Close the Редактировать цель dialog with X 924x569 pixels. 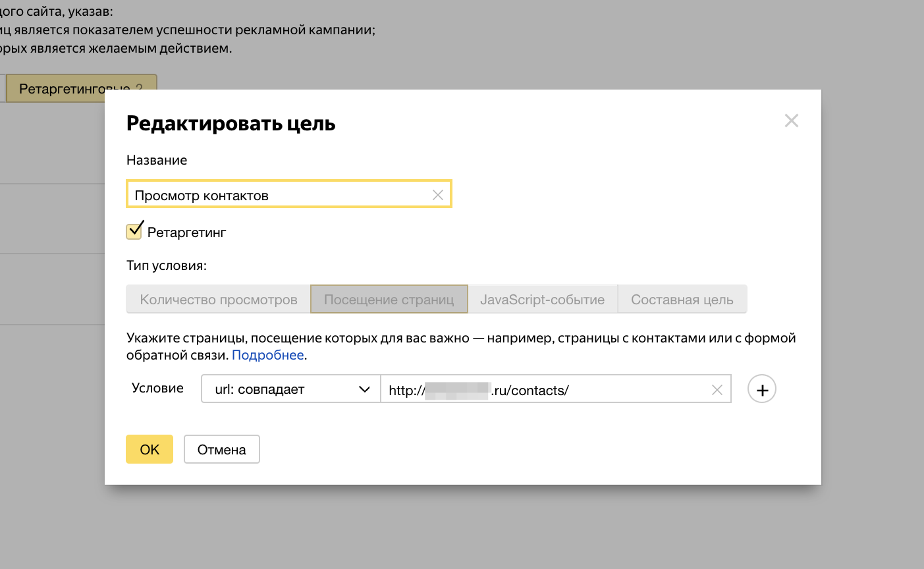click(791, 121)
